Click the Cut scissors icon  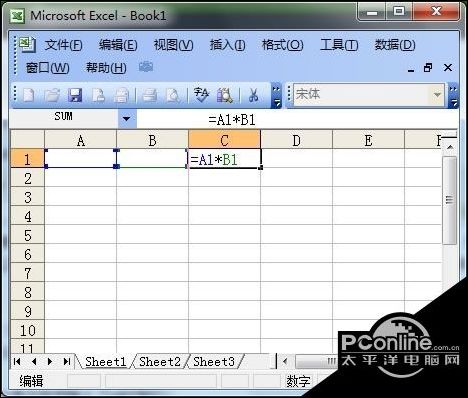[253, 95]
